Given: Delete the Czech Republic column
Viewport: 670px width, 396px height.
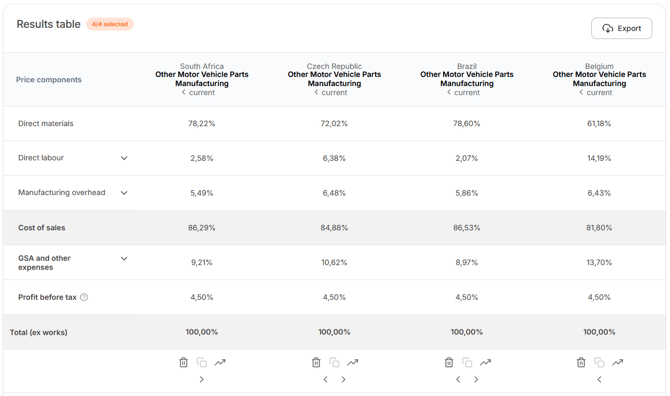Looking at the screenshot, I should pos(316,362).
